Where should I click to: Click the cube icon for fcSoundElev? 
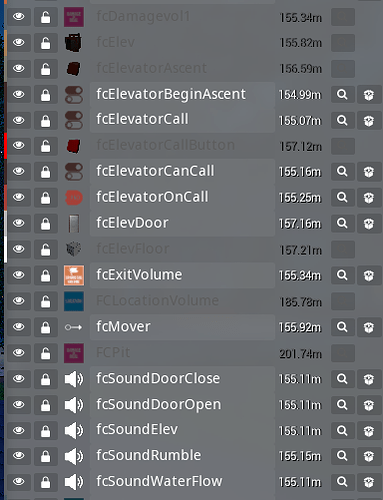pyautogui.click(x=369, y=431)
